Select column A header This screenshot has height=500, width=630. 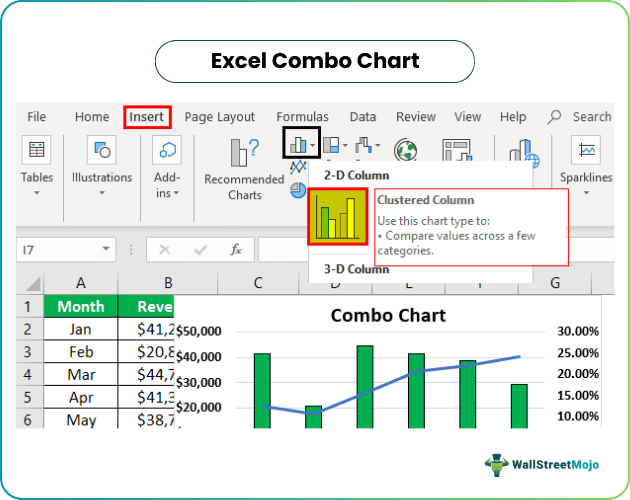click(81, 283)
